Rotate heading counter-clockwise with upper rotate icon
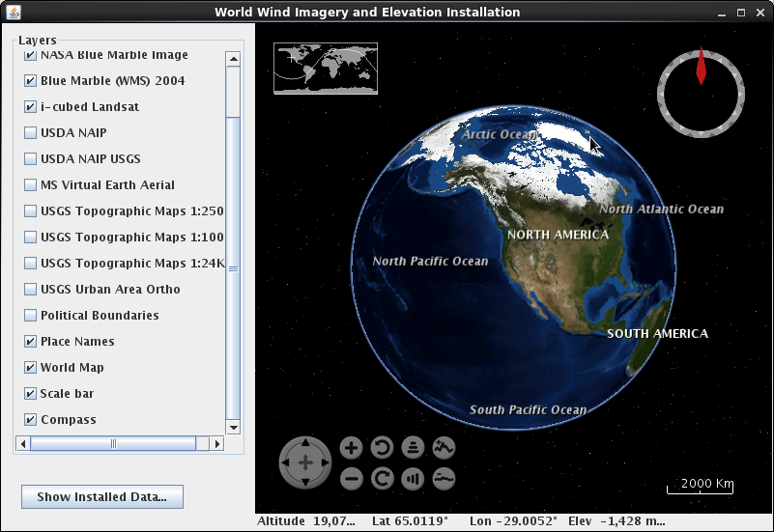774x532 pixels. coord(383,447)
